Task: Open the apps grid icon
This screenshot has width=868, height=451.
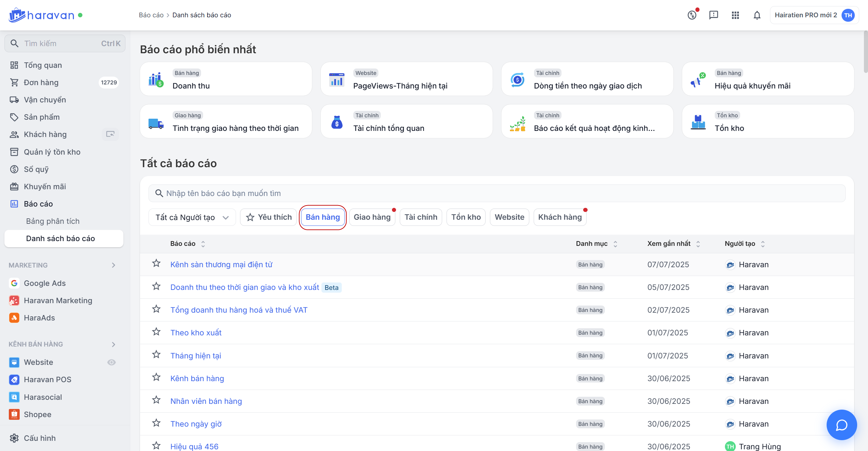Action: pos(735,15)
